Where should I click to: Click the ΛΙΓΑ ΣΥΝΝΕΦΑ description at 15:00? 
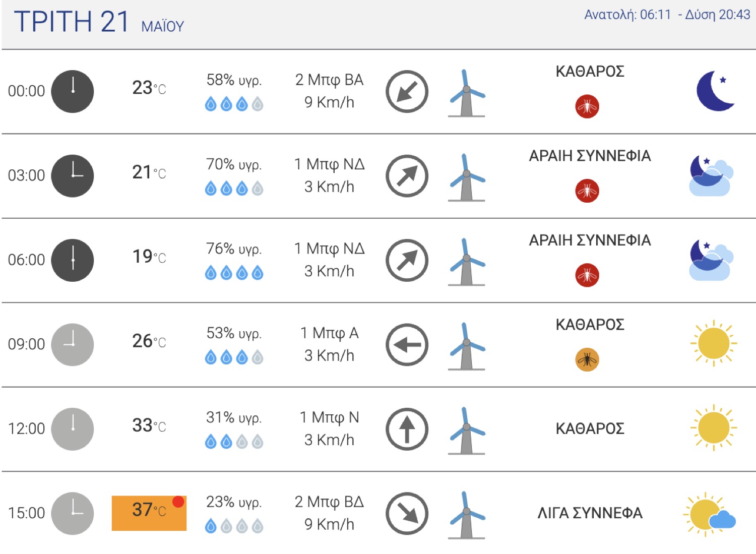click(590, 513)
